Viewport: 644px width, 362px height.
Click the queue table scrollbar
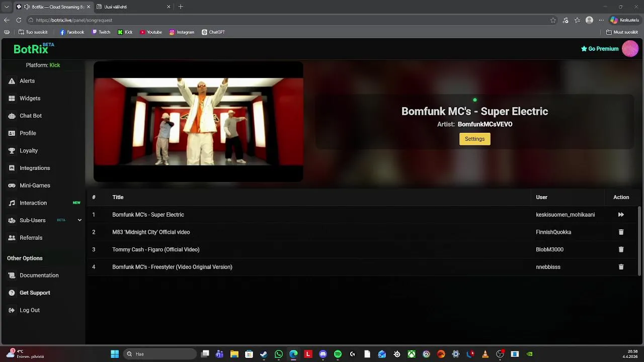pyautogui.click(x=640, y=240)
